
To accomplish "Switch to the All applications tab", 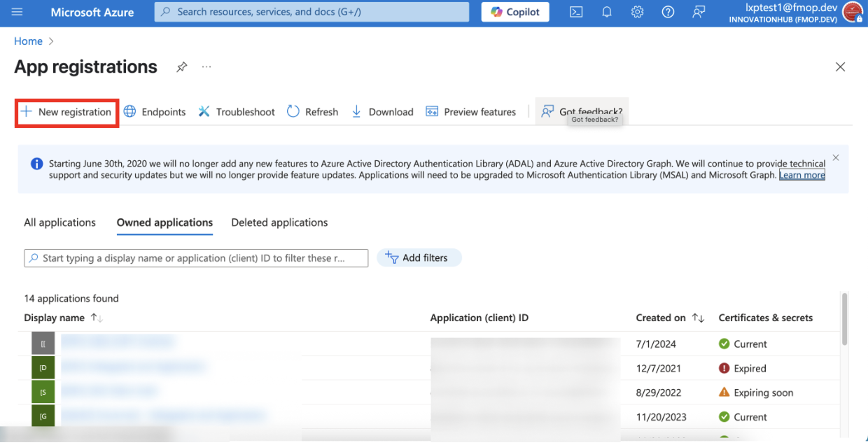I will tap(59, 222).
